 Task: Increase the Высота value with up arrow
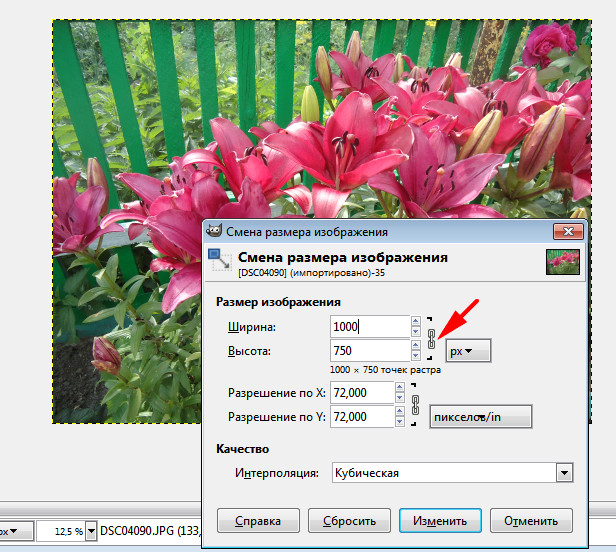[x=415, y=345]
